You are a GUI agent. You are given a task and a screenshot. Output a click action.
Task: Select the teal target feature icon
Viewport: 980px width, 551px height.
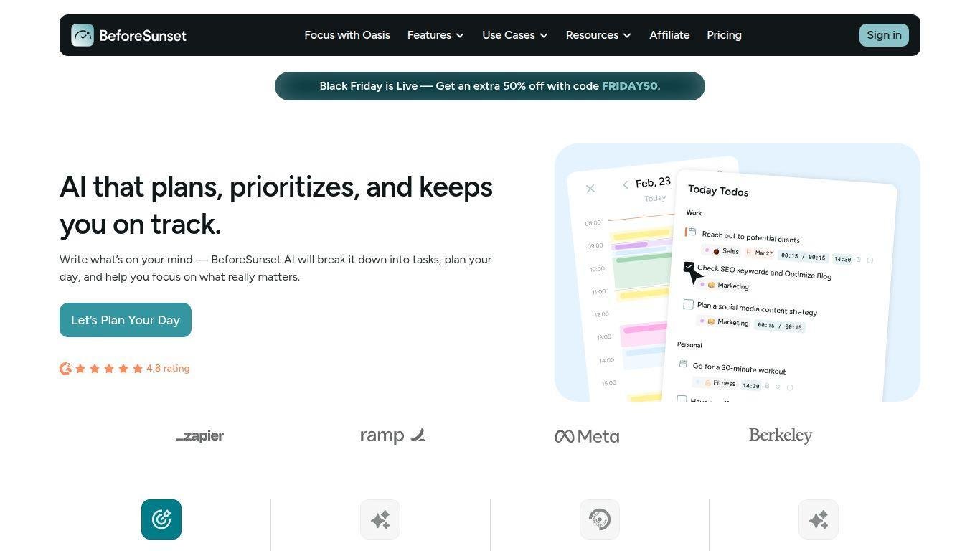click(161, 519)
